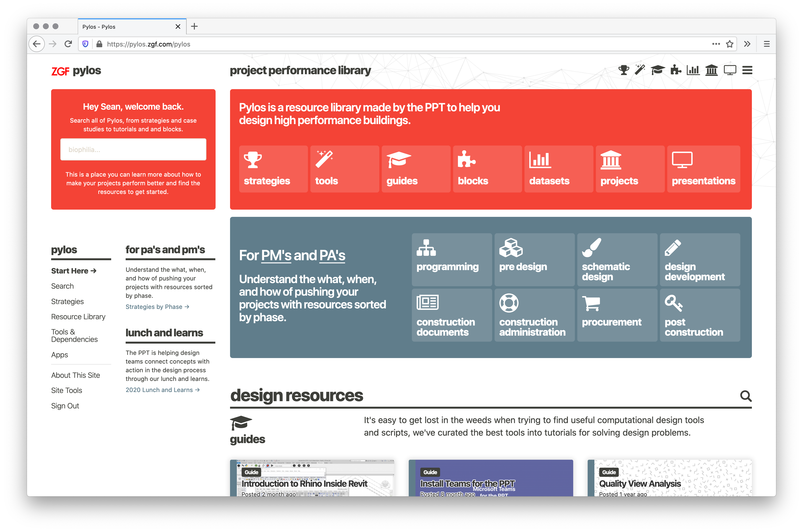Open the hamburger menu in site header
The height and width of the screenshot is (532, 803).
747,70
